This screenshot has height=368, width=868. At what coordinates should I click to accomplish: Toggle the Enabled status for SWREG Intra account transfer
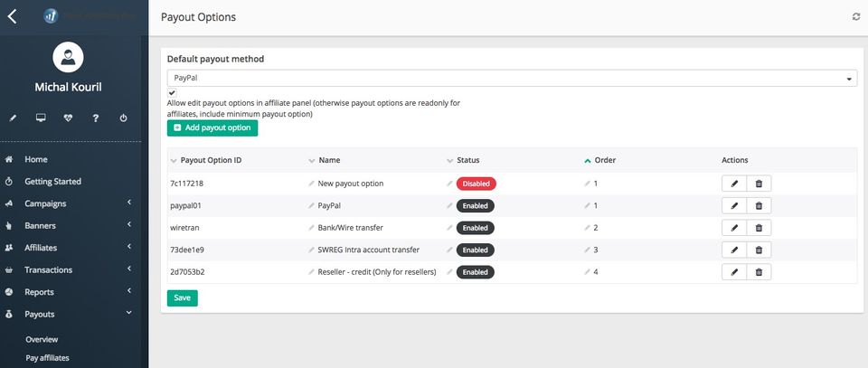pyautogui.click(x=475, y=250)
